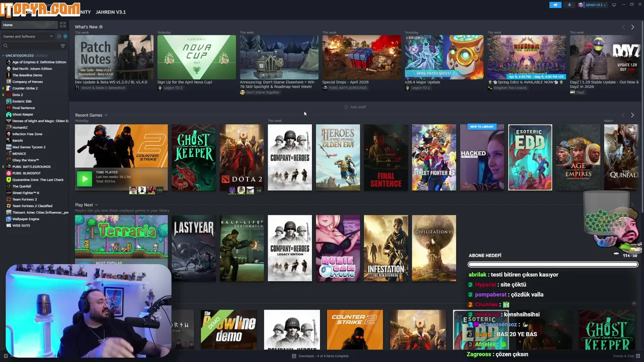Open PUBG Special Drops April 2026 card
Viewport: 644px width, 362px height.
tap(362, 57)
